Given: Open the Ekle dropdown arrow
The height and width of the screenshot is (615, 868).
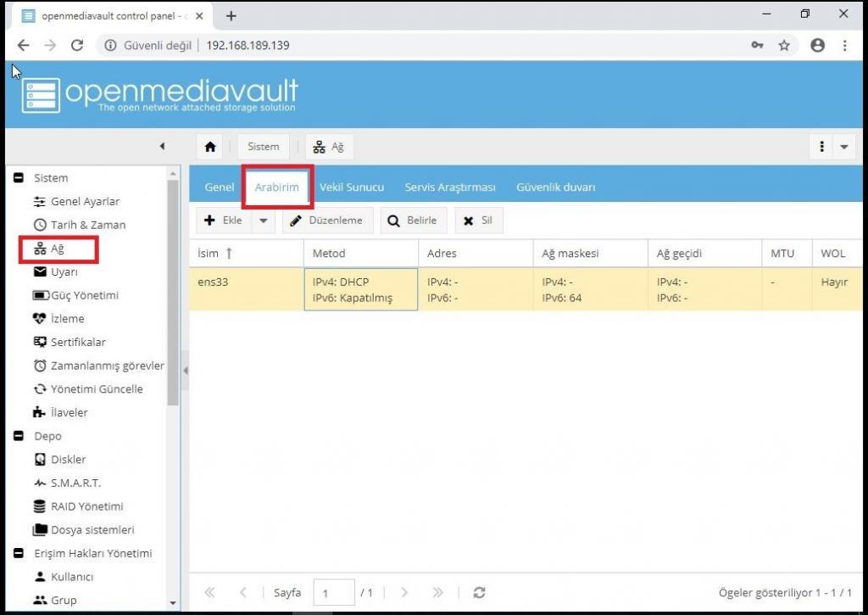Looking at the screenshot, I should click(264, 221).
